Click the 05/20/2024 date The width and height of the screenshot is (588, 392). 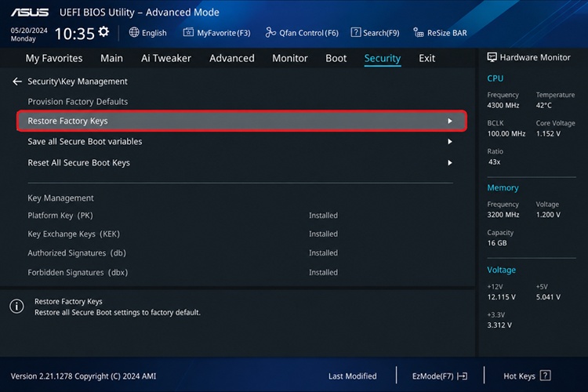point(29,31)
